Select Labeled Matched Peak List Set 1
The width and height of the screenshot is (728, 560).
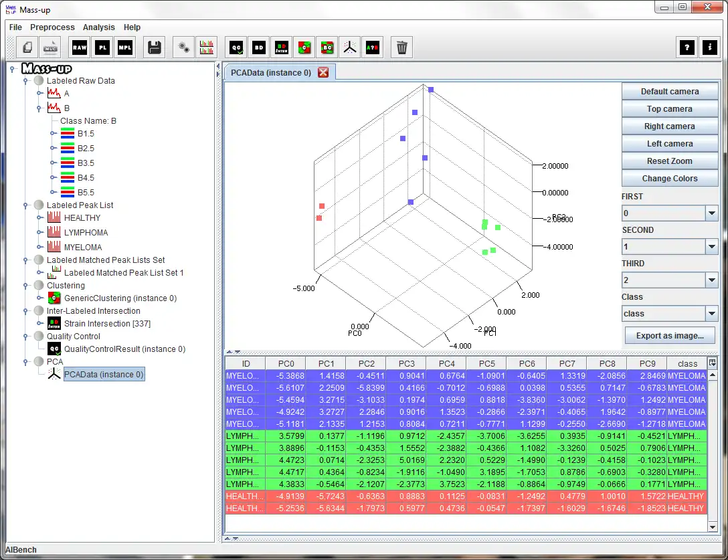124,272
